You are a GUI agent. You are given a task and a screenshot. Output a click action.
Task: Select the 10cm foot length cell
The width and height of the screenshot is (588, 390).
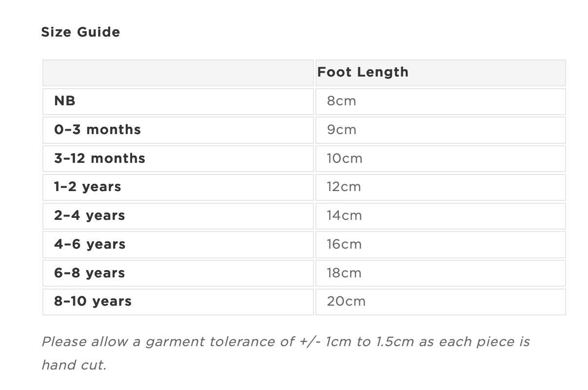pos(344,158)
